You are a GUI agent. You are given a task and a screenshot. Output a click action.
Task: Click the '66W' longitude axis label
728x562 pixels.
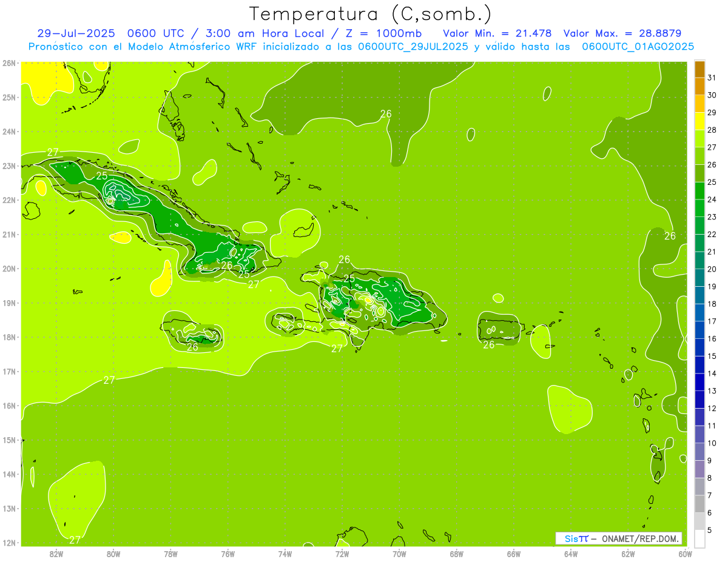[513, 554]
